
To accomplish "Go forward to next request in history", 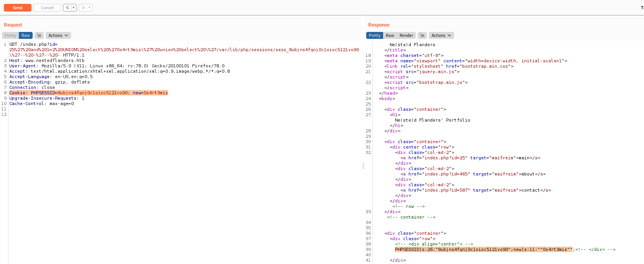I will 83,8.
